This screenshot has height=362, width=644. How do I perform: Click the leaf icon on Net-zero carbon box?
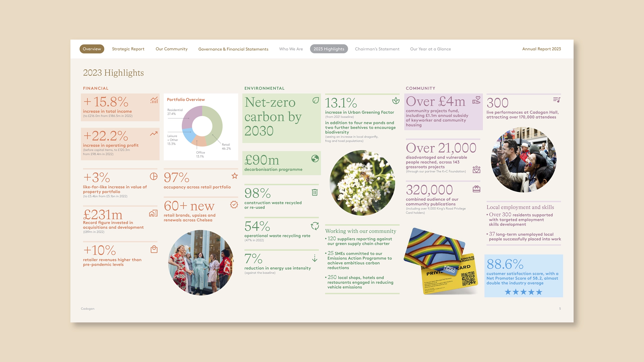(x=315, y=100)
